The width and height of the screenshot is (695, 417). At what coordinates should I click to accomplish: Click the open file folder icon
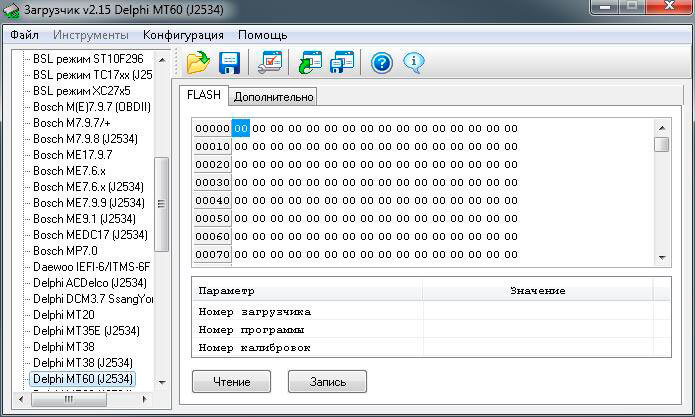[x=198, y=63]
